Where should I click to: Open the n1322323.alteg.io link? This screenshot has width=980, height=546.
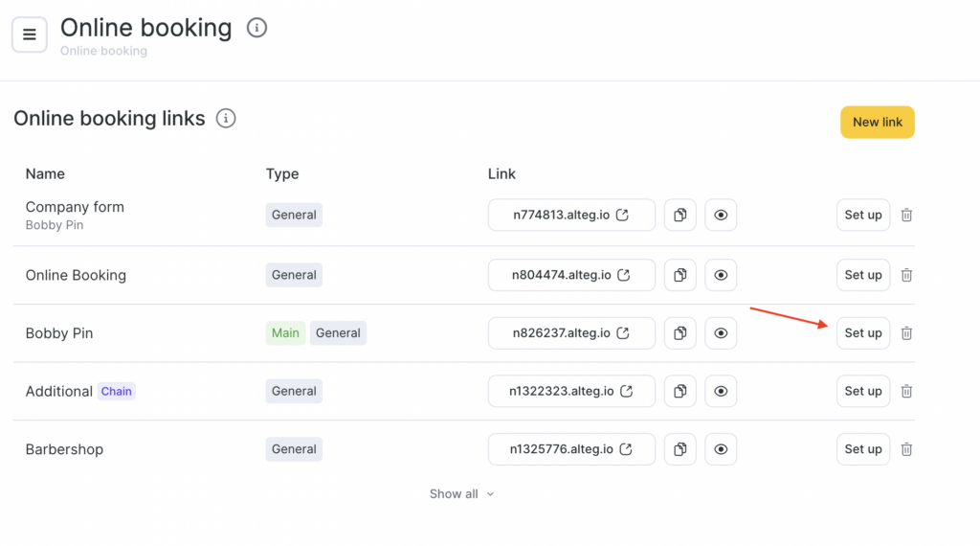click(x=571, y=391)
